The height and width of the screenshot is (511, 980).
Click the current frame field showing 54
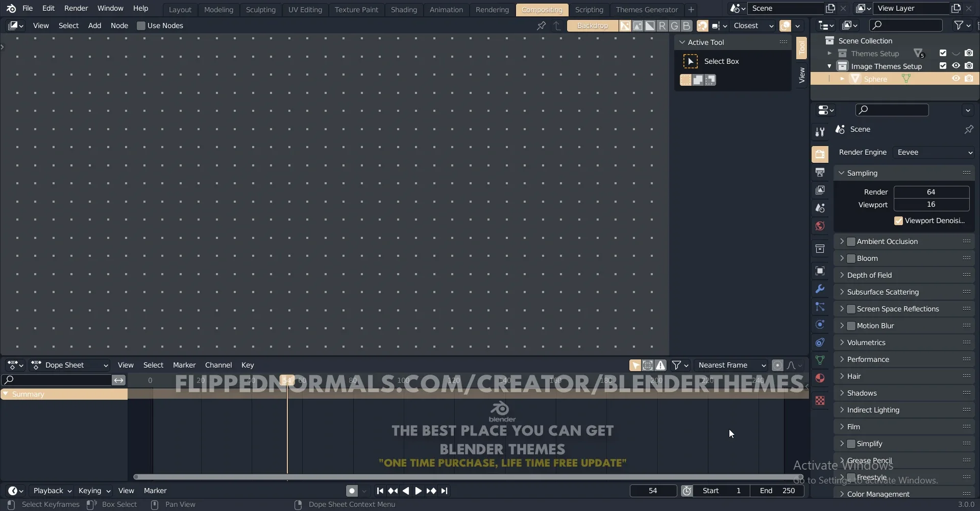click(653, 491)
